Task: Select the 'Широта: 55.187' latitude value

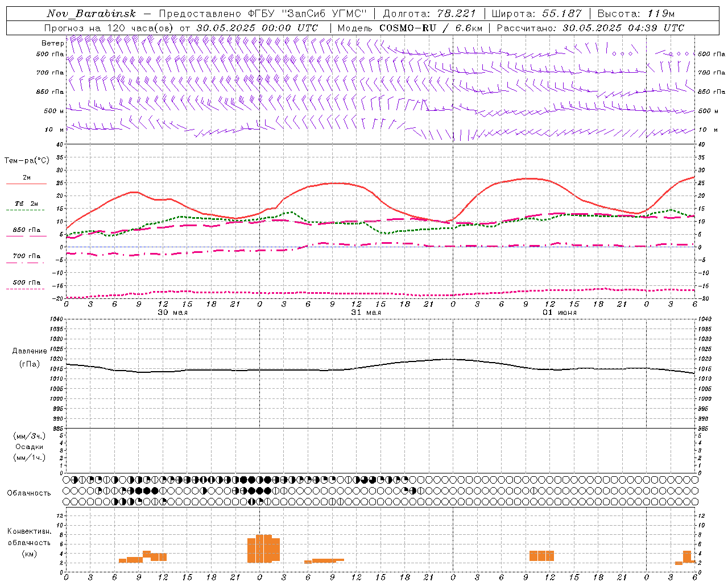Action: coord(536,14)
